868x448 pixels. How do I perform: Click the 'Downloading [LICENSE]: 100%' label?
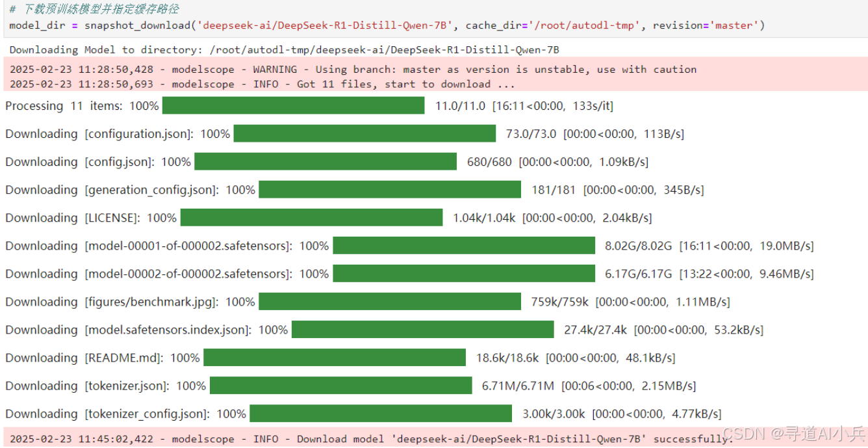[91, 218]
